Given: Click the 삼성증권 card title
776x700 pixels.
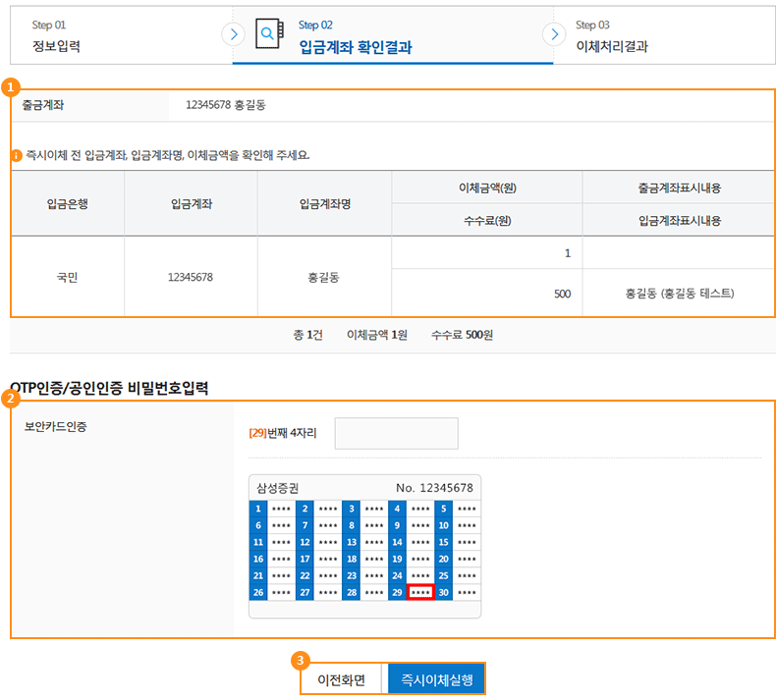Looking at the screenshot, I should [x=278, y=488].
